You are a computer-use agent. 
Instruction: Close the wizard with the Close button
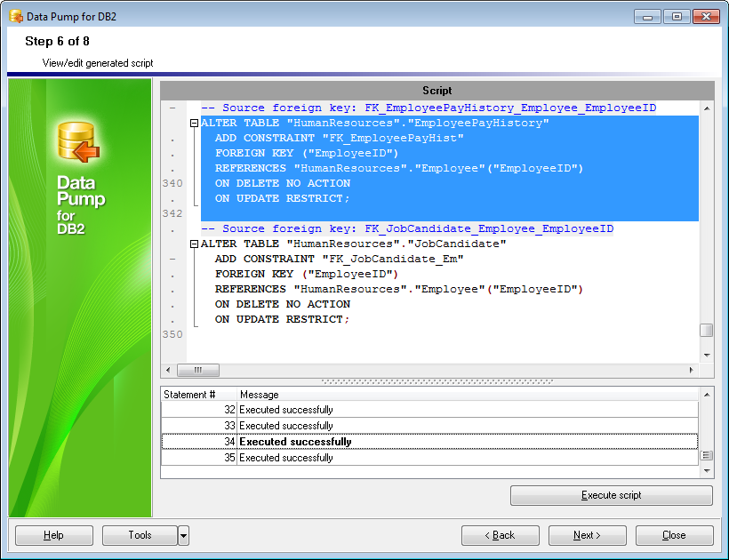tap(674, 535)
